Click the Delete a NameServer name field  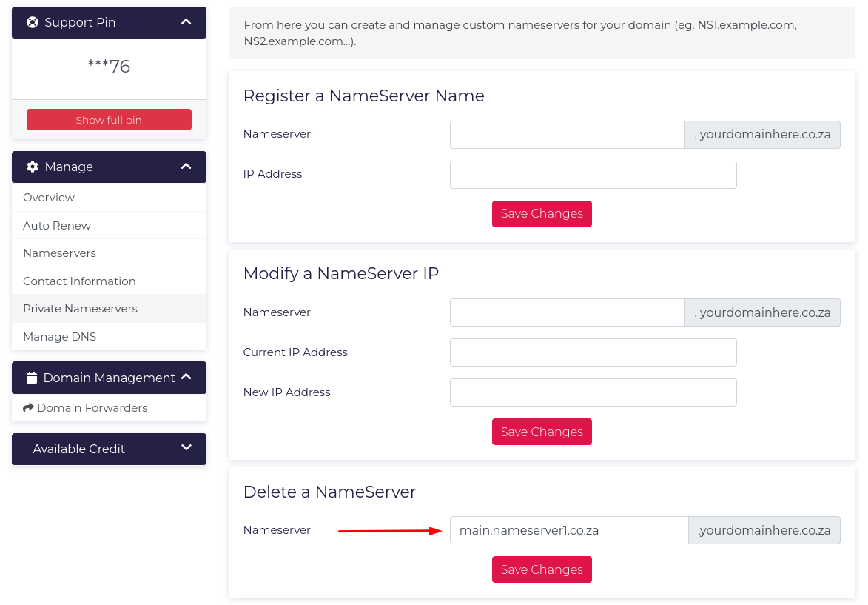(568, 530)
